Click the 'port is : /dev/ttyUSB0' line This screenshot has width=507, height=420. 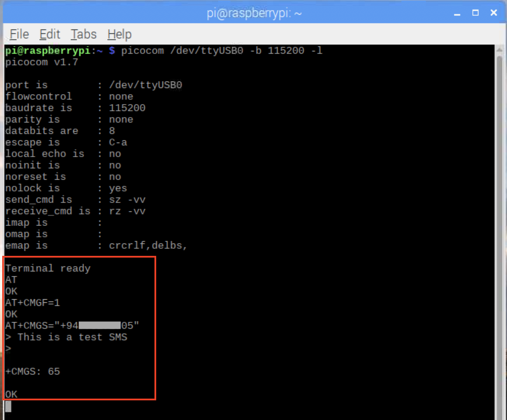coord(93,85)
